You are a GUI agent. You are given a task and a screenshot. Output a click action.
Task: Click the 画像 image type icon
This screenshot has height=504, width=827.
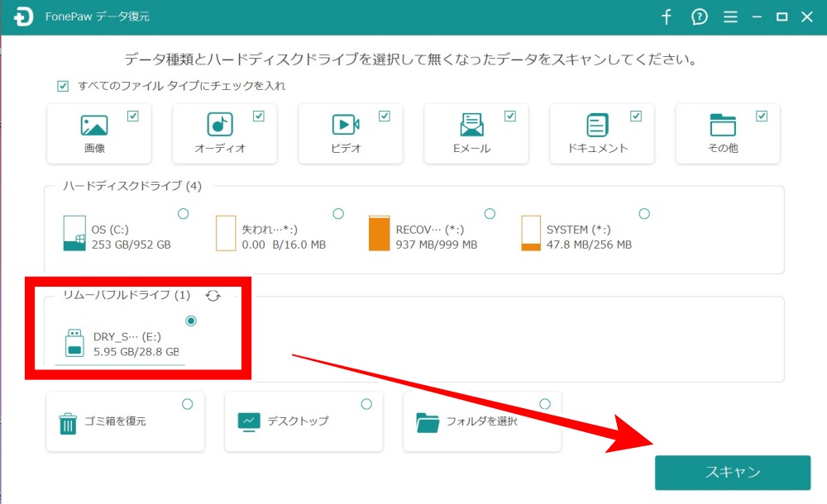(94, 125)
